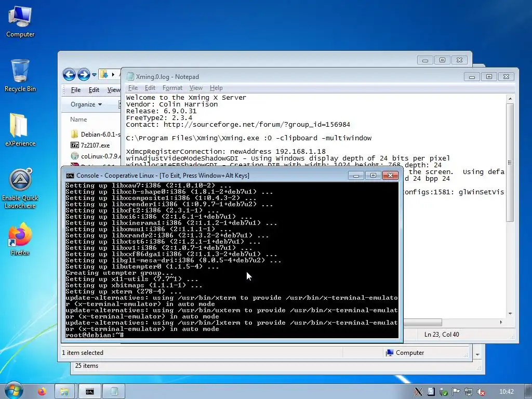Click 'Creating utempter group...' console line
532x399 pixels.
119,273
